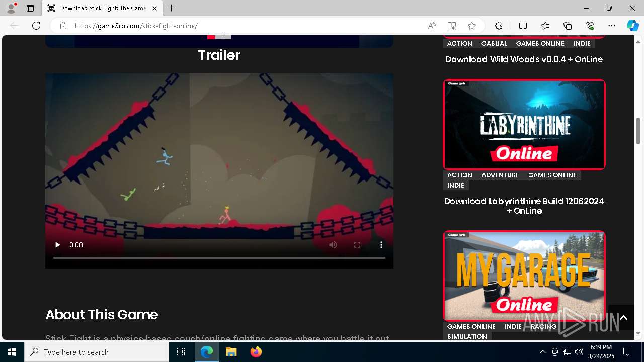Select INDIE tag next to Wild Woods tags
The height and width of the screenshot is (362, 644).
coord(582,44)
